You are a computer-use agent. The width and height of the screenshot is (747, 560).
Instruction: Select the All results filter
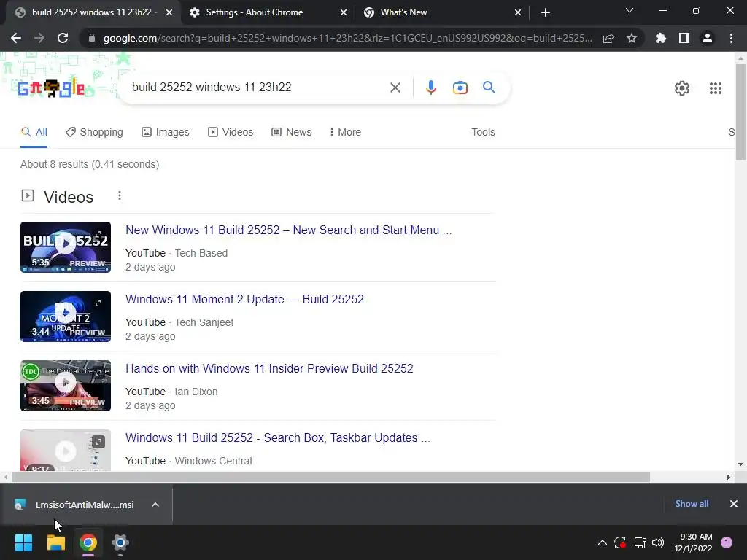coord(34,132)
